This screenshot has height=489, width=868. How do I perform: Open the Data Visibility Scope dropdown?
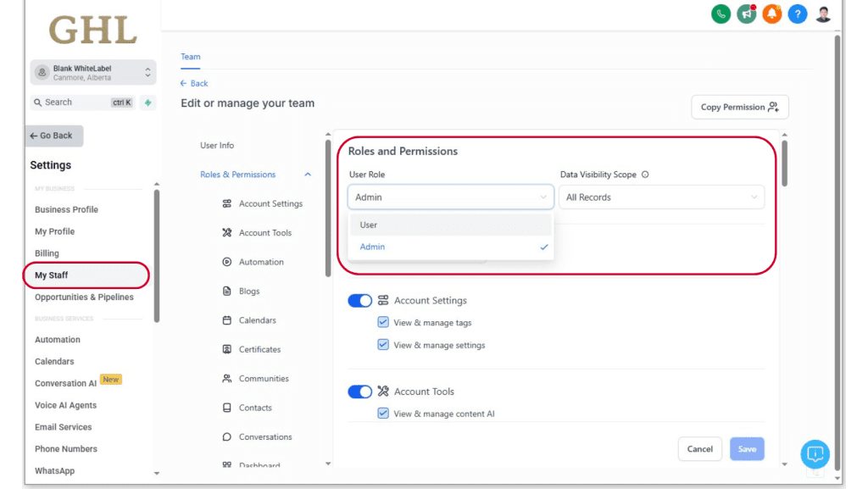(x=661, y=197)
